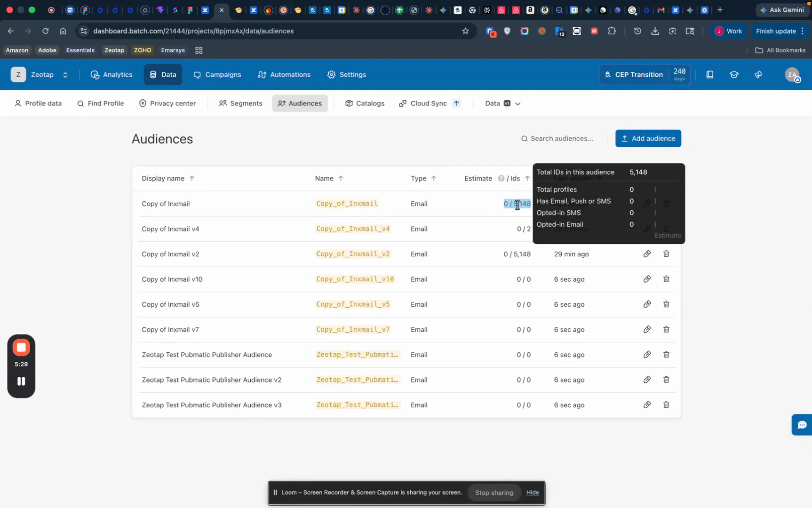Delete the Copy of Inxmail v2 audience
812x508 pixels.
[x=666, y=254]
